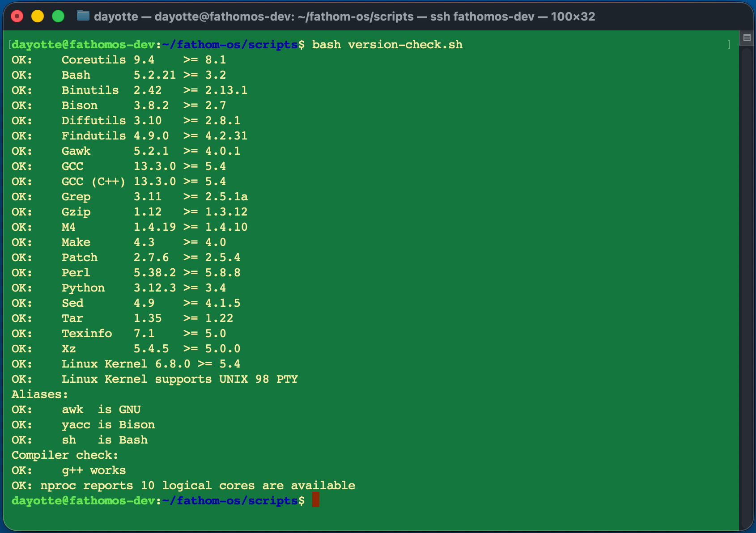
Task: Click the Texinfo 7.1 output row
Action: click(119, 334)
